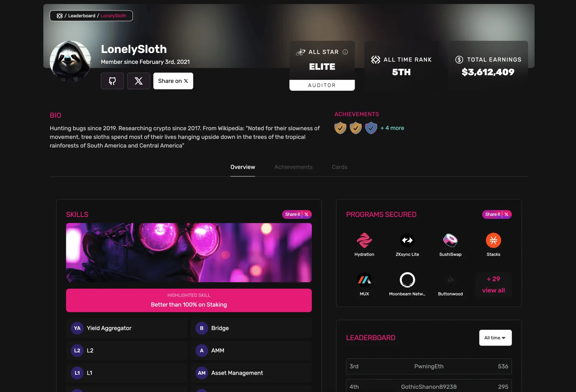The width and height of the screenshot is (576, 392).
Task: Open the Hydration program icon
Action: pos(364,240)
